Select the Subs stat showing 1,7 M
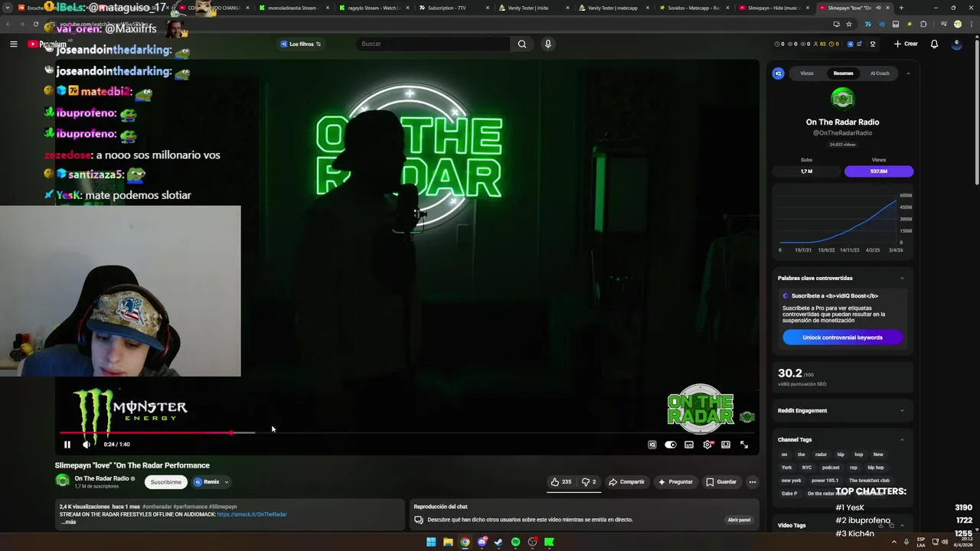The height and width of the screenshot is (551, 980). tap(806, 171)
